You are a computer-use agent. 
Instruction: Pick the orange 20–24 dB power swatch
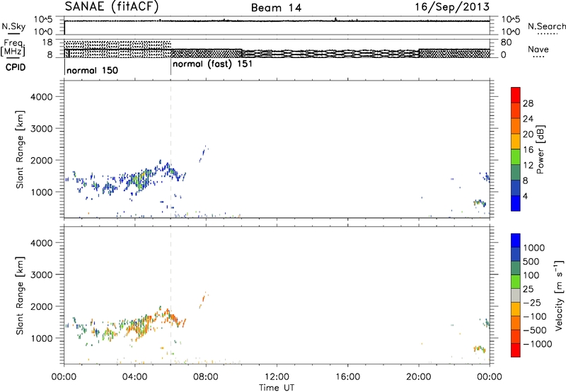click(x=516, y=126)
